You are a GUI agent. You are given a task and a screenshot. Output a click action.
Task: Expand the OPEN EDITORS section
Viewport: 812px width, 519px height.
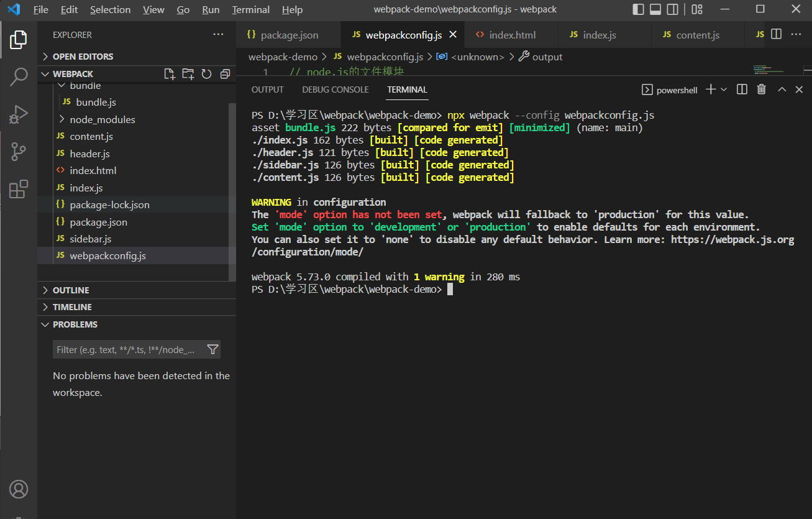pos(137,57)
